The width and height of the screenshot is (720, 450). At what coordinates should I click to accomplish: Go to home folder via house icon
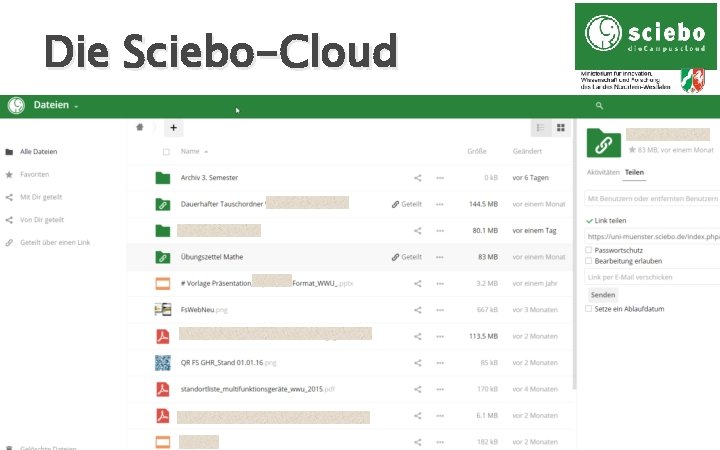pos(140,127)
